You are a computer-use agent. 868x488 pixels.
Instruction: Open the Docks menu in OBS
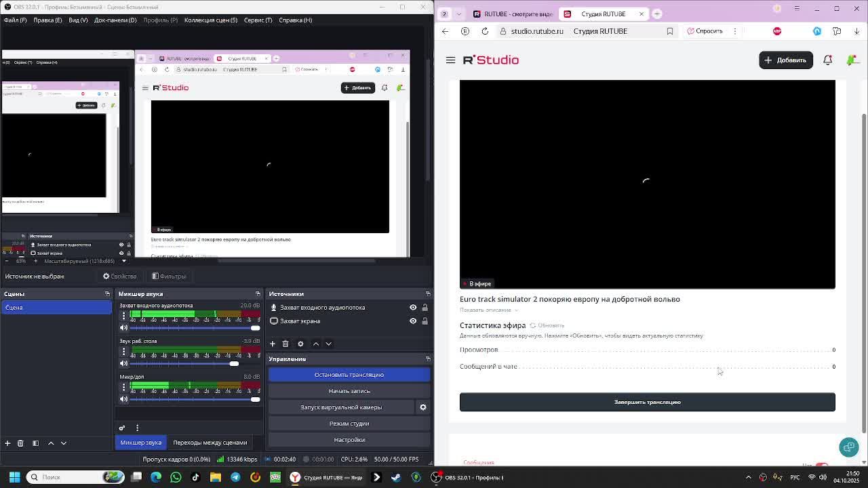(x=115, y=20)
